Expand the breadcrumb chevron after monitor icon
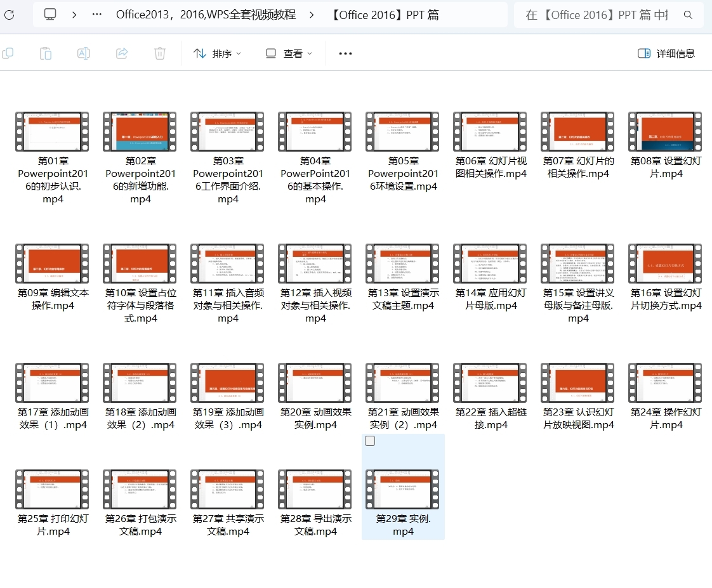712x588 pixels. point(74,15)
